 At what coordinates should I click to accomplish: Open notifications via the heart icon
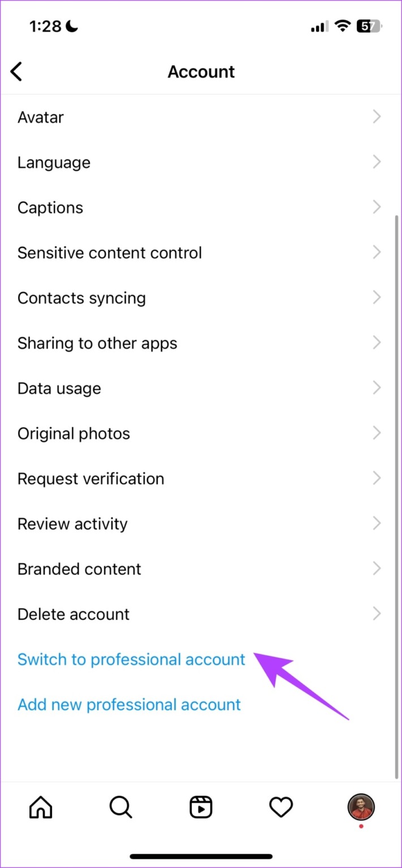click(281, 807)
